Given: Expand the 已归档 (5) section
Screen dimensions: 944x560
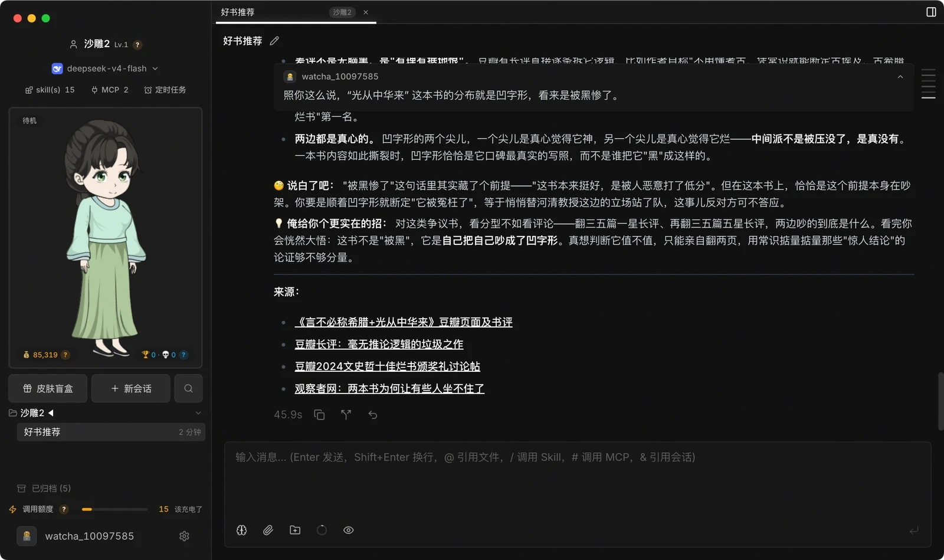Looking at the screenshot, I should (44, 488).
